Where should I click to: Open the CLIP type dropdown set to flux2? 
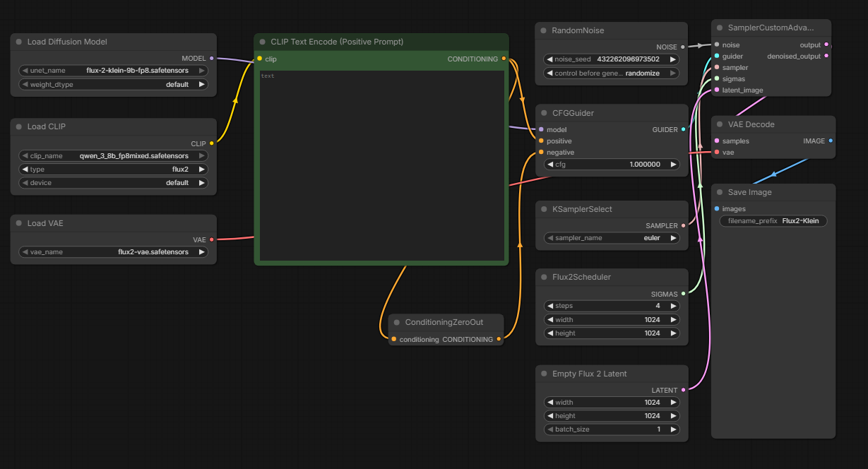tap(114, 170)
